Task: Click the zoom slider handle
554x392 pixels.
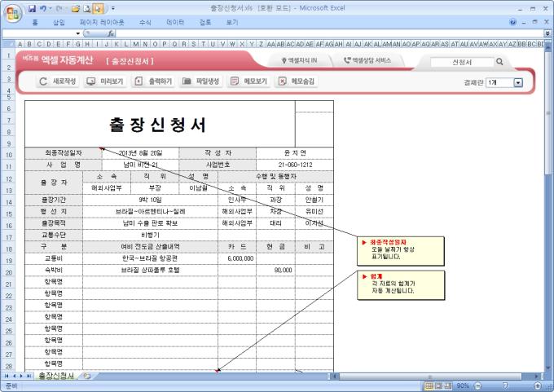Action: tap(504, 385)
